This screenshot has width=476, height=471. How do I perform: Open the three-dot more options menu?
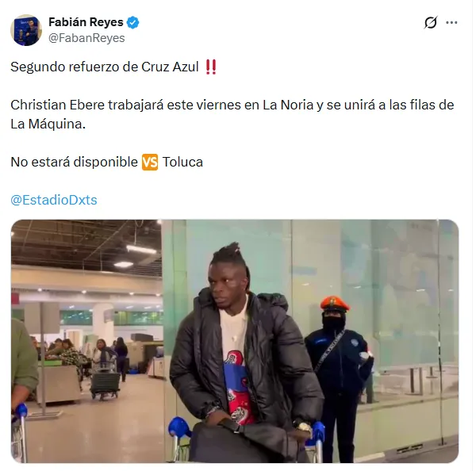[451, 22]
